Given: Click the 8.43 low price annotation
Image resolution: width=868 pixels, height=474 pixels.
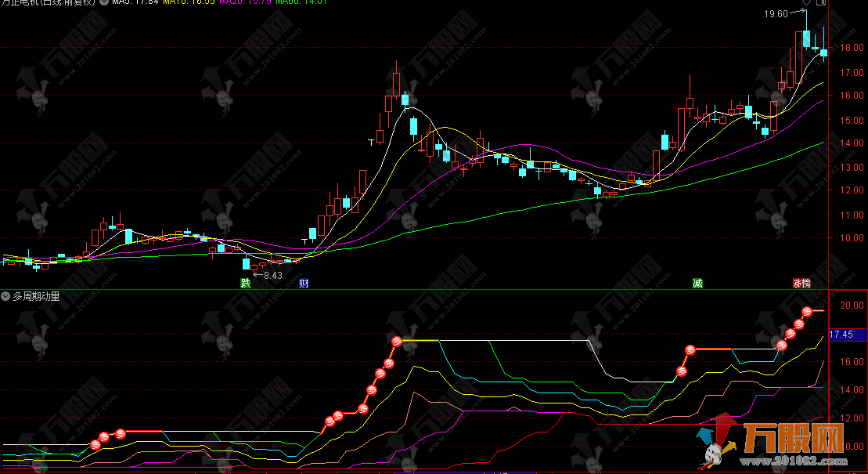Looking at the screenshot, I should [272, 275].
